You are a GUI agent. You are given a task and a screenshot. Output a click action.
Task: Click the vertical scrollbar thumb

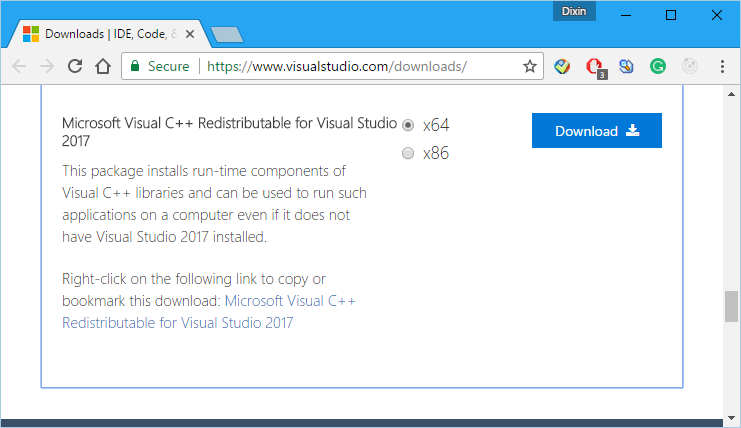tap(732, 307)
